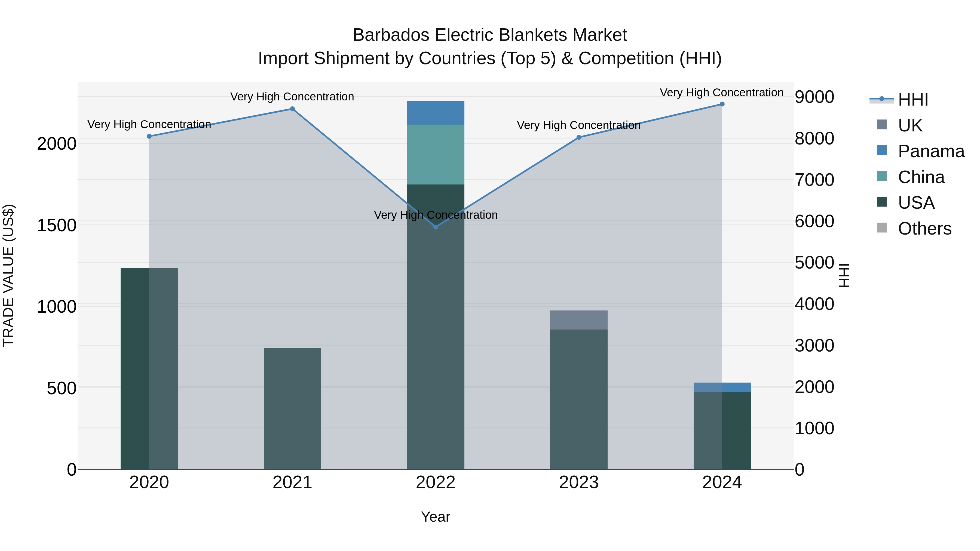
Task: Click the left axis 2000 tick label
Action: [57, 144]
